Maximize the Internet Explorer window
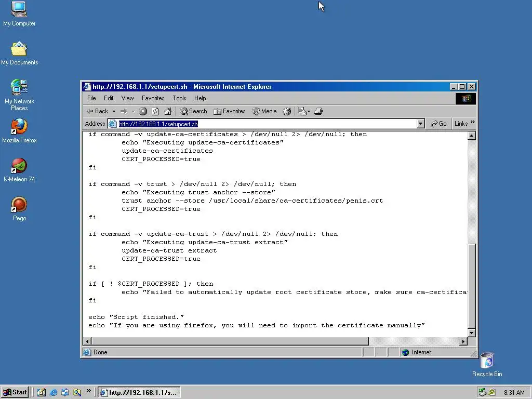This screenshot has width=532, height=399. coord(462,87)
